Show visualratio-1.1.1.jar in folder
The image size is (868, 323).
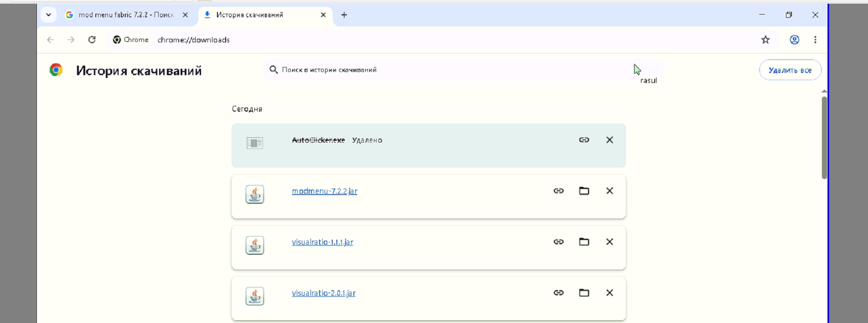pyautogui.click(x=584, y=242)
